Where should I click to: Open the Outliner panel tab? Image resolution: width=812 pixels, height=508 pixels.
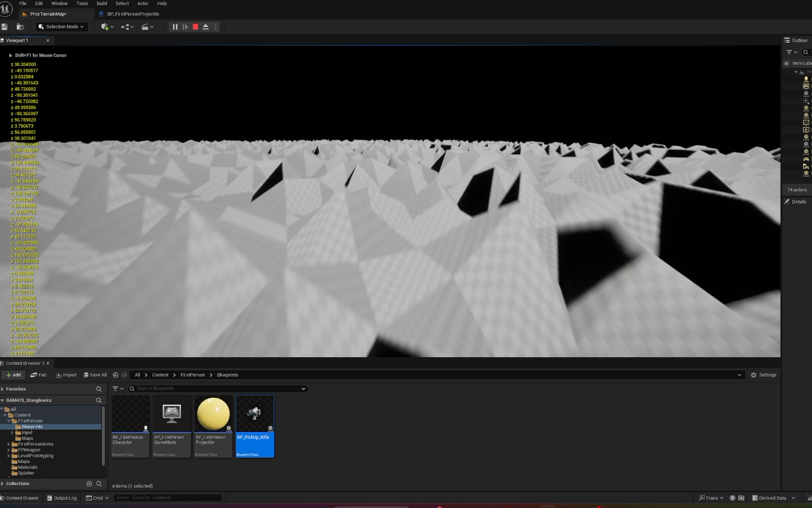[797, 41]
